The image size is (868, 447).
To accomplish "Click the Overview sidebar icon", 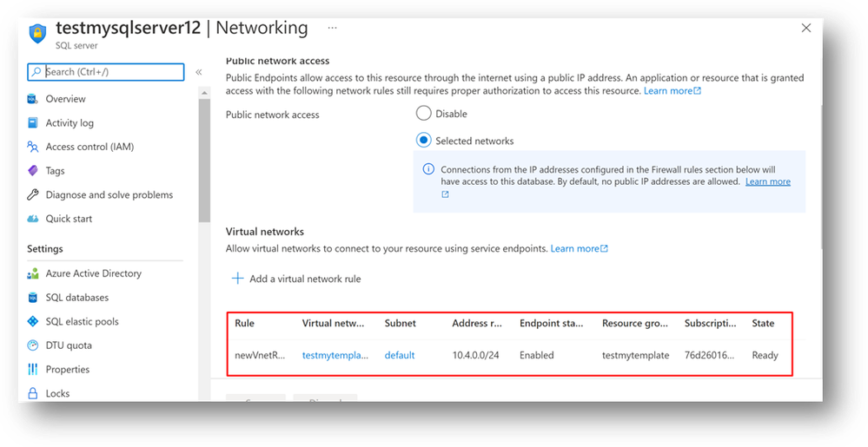I will [33, 99].
